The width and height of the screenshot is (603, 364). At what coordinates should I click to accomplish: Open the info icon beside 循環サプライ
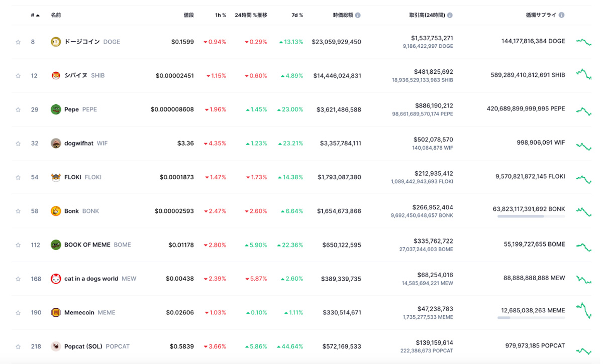pos(561,15)
